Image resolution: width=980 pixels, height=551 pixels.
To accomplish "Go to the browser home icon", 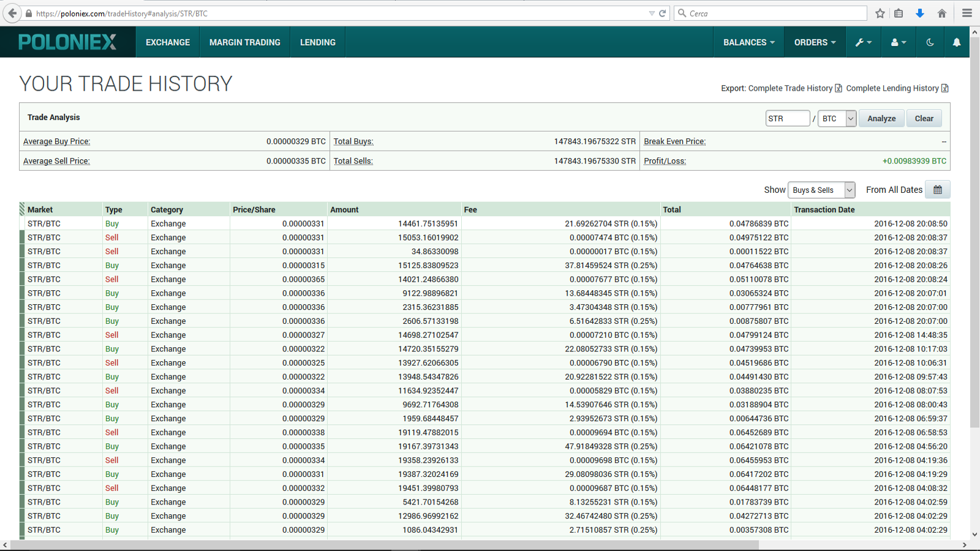I will 942,13.
